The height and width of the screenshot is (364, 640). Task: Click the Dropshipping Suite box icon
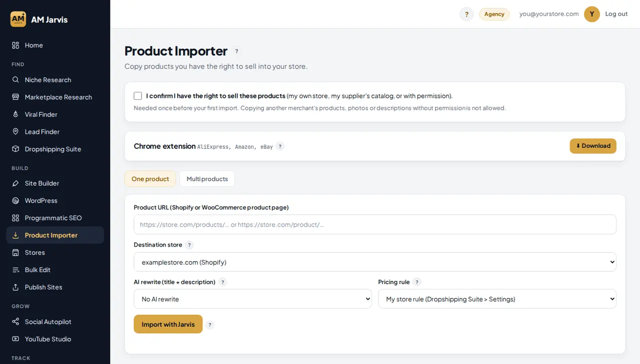coord(15,149)
